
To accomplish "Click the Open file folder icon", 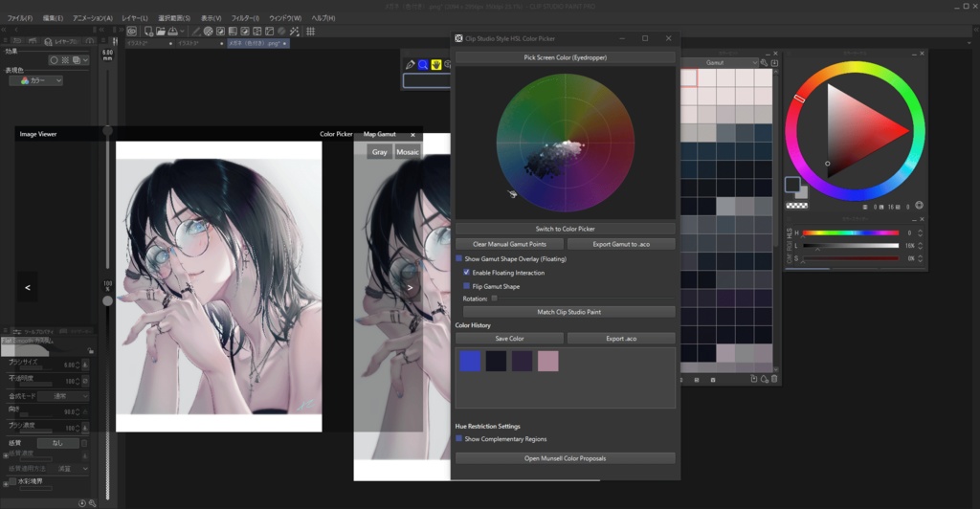I will tap(161, 32).
